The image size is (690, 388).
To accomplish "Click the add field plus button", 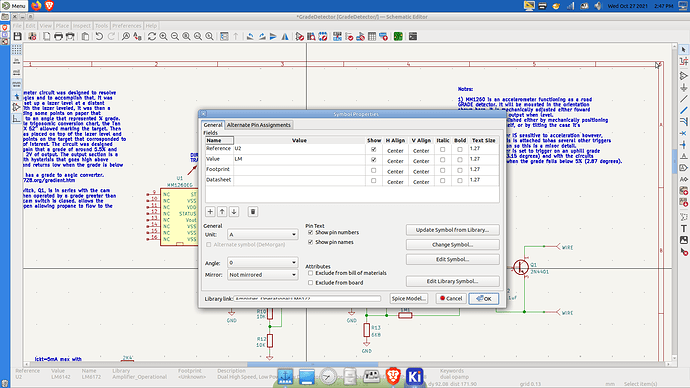I will point(210,212).
